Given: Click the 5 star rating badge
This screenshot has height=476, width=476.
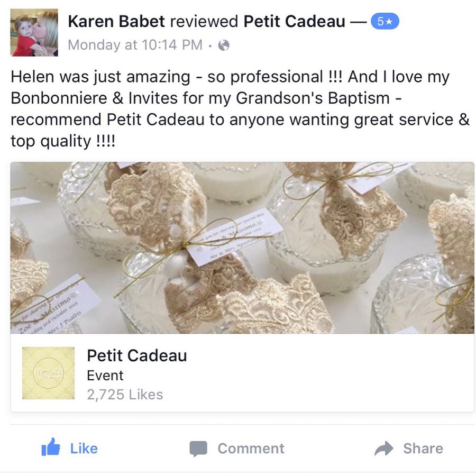Looking at the screenshot, I should (x=385, y=21).
